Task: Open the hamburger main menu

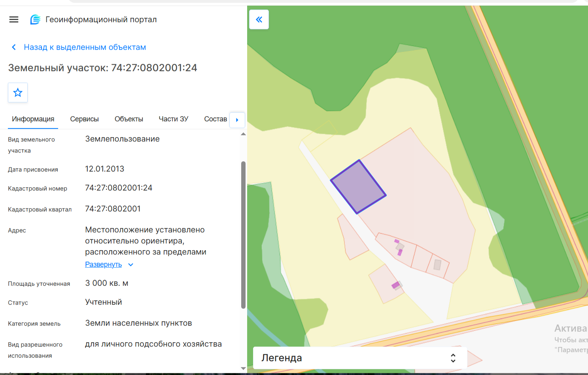Action: [14, 19]
